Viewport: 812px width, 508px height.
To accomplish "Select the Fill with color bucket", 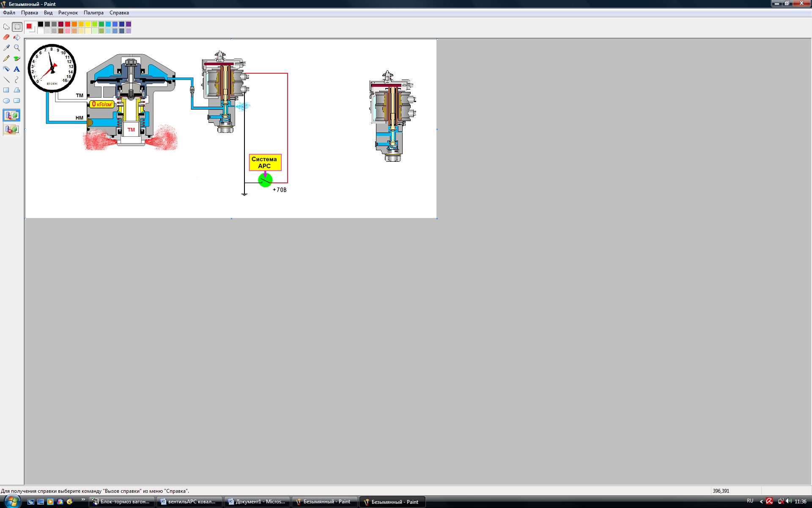I will pos(17,37).
